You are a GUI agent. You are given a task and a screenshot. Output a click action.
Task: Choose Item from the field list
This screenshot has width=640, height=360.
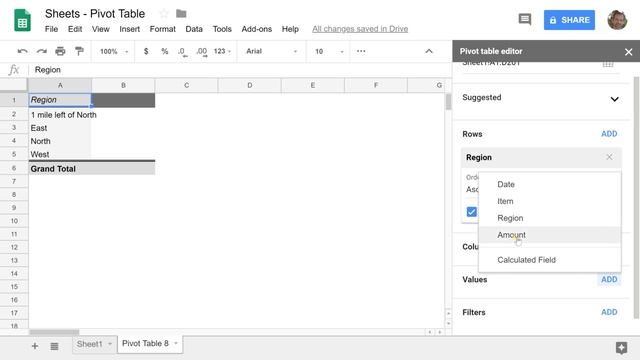550,201
